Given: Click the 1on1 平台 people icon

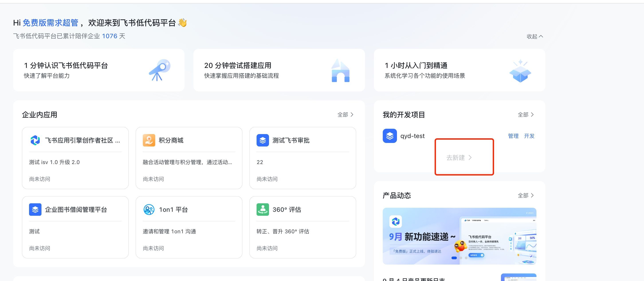Looking at the screenshot, I should (x=149, y=210).
